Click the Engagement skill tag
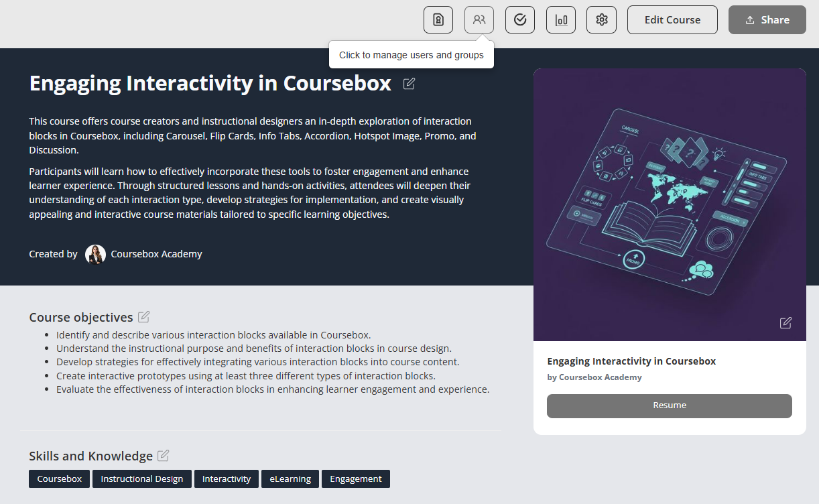Viewport: 819px width, 504px height. [x=356, y=479]
